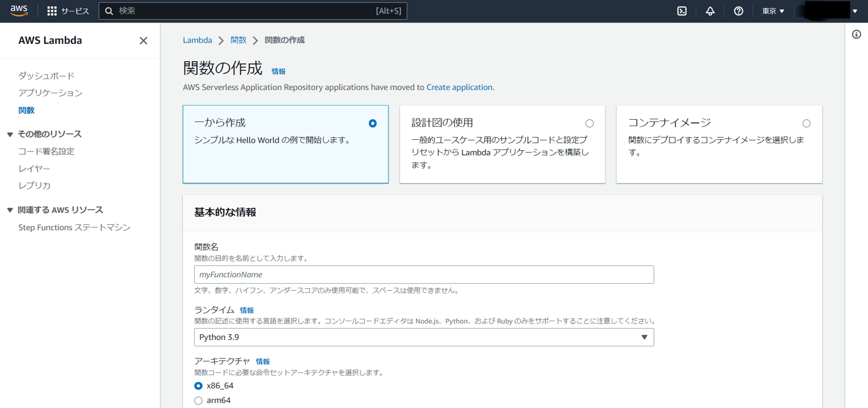Open レイヤー in the sidebar menu

click(x=34, y=169)
